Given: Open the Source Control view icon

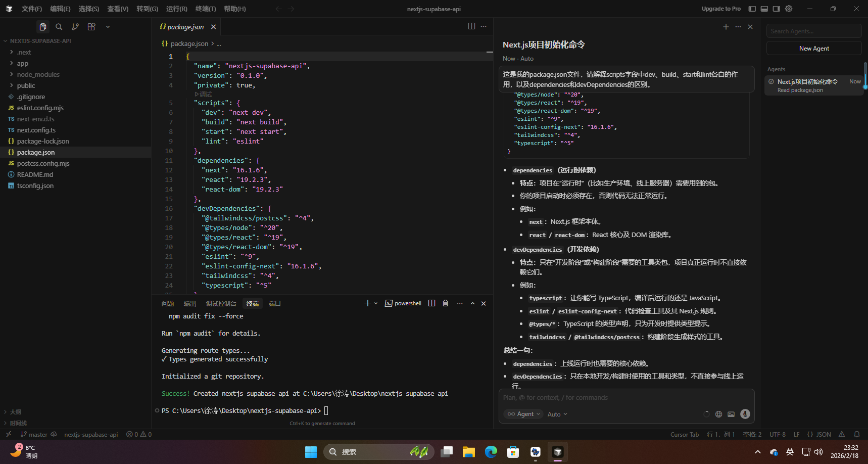Looking at the screenshot, I should click(x=75, y=27).
